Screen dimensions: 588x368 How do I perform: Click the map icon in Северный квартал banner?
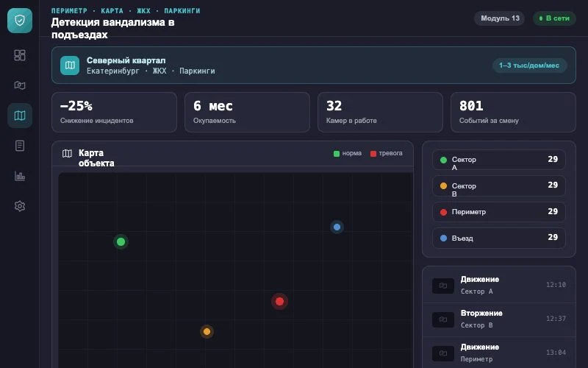point(70,66)
